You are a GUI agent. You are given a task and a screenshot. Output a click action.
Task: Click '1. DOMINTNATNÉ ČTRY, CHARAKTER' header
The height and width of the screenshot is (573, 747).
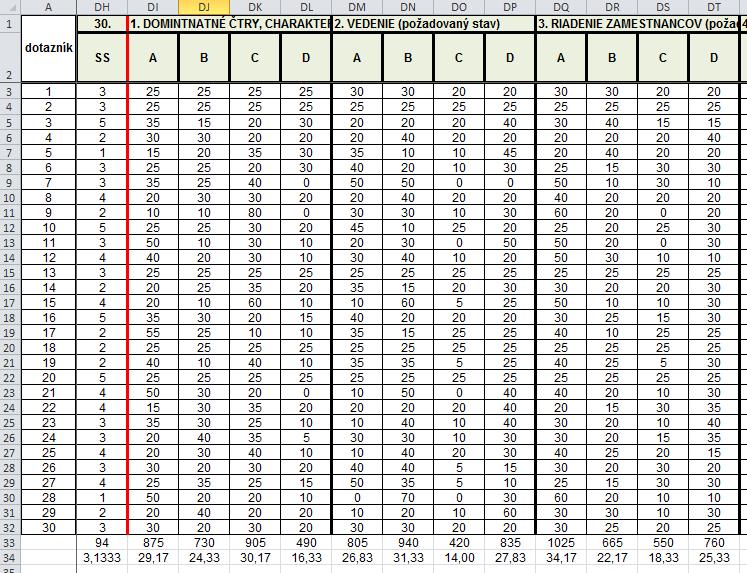coord(230,24)
